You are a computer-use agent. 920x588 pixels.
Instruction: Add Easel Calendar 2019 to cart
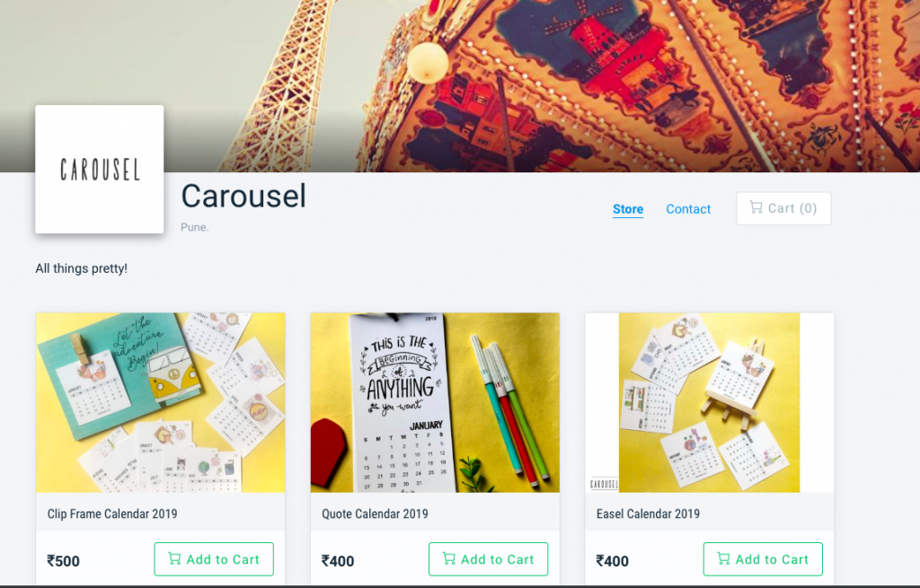(763, 559)
